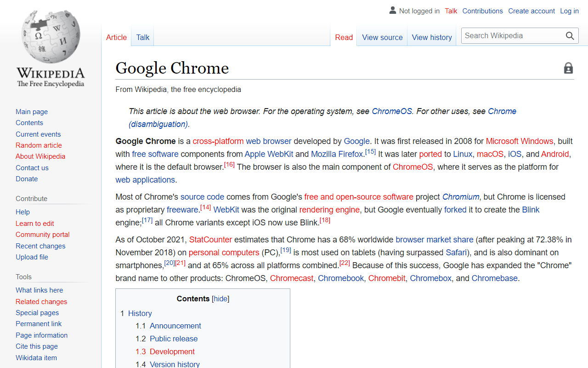Open the View source tab

coord(382,37)
